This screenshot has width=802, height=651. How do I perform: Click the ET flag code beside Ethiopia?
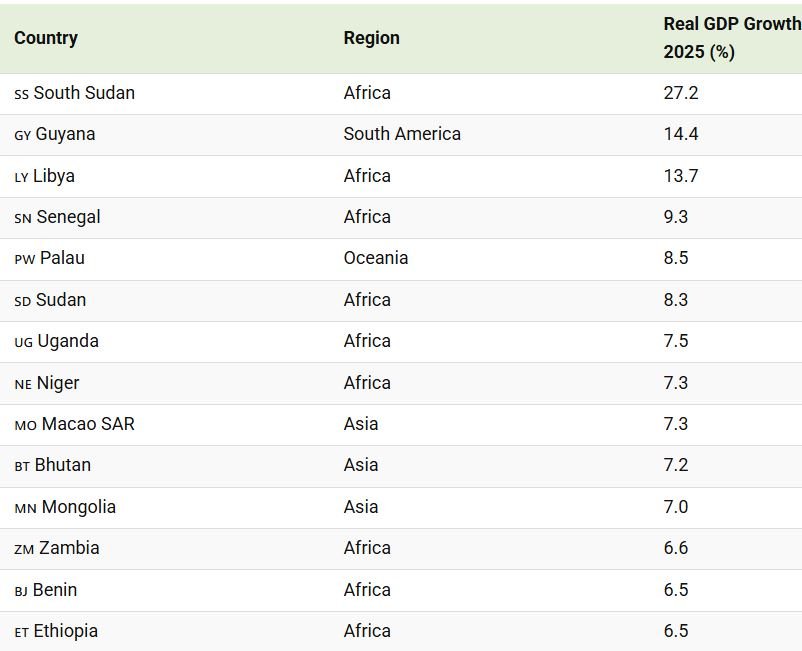(x=21, y=633)
